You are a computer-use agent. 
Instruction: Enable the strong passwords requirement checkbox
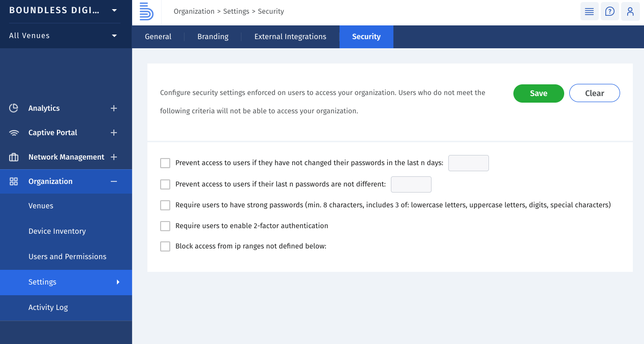pyautogui.click(x=165, y=205)
